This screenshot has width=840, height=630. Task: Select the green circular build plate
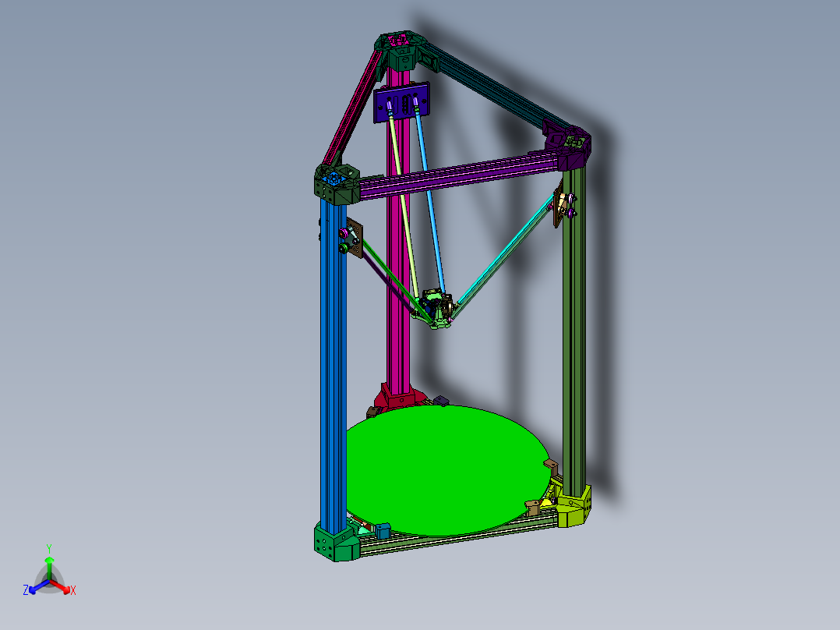(x=447, y=471)
